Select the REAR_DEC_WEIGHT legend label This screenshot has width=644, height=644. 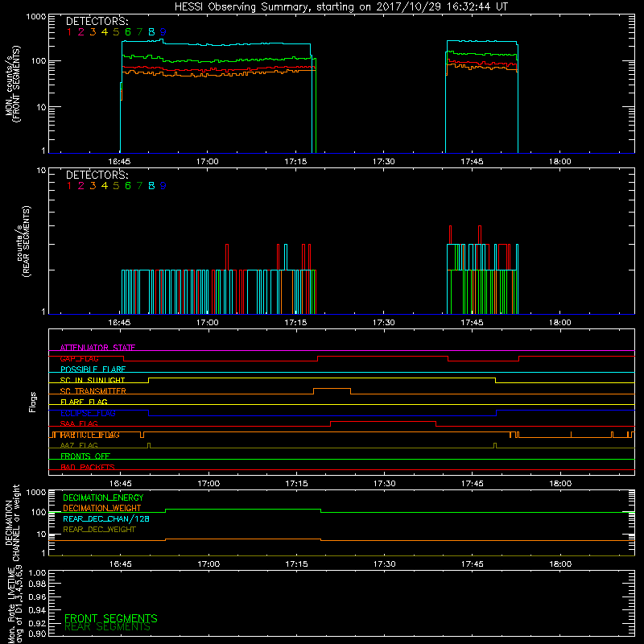(99, 530)
